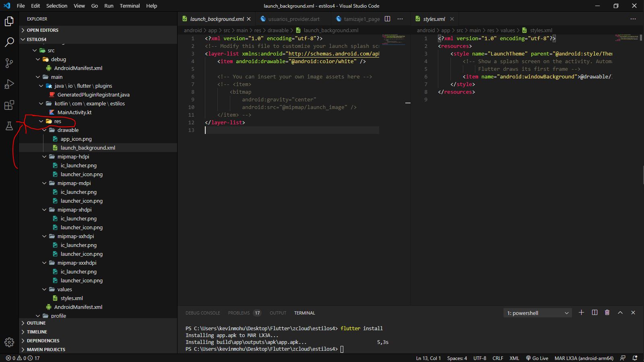644x362 pixels.
Task: Start Go Live server from the status bar
Action: click(x=537, y=358)
